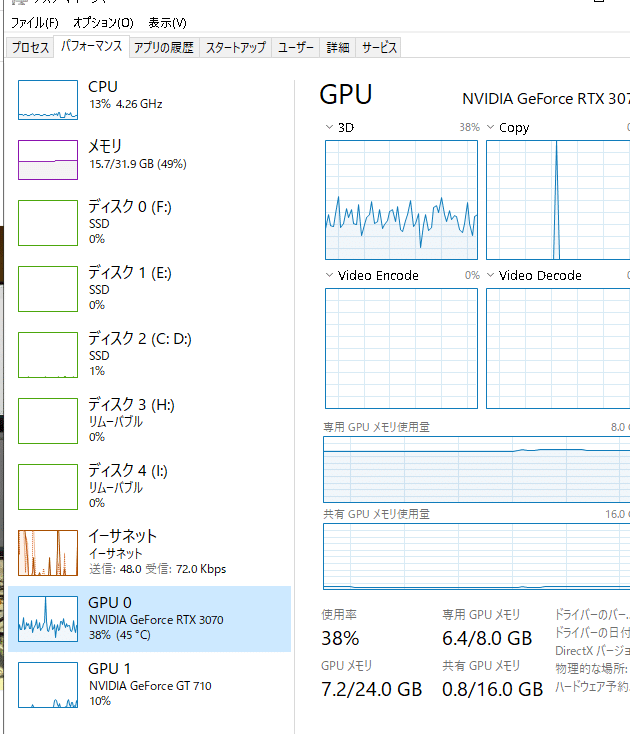Viewport: 630px width, 734px height.
Task: Select ディスク 2 (C: D:) mini graph
Action: point(48,355)
